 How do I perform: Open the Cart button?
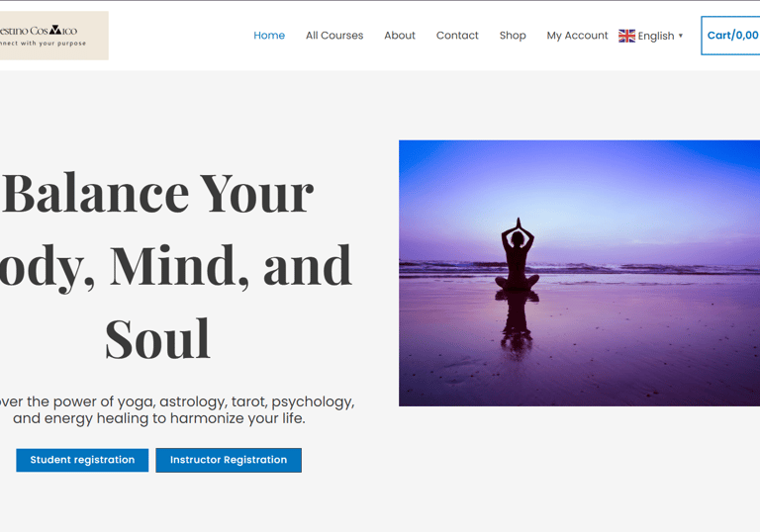730,36
